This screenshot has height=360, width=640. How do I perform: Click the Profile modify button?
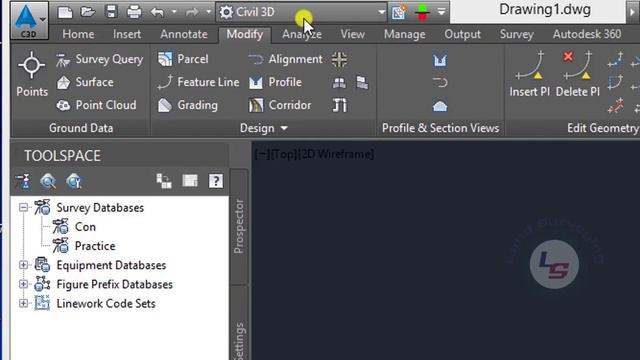275,82
